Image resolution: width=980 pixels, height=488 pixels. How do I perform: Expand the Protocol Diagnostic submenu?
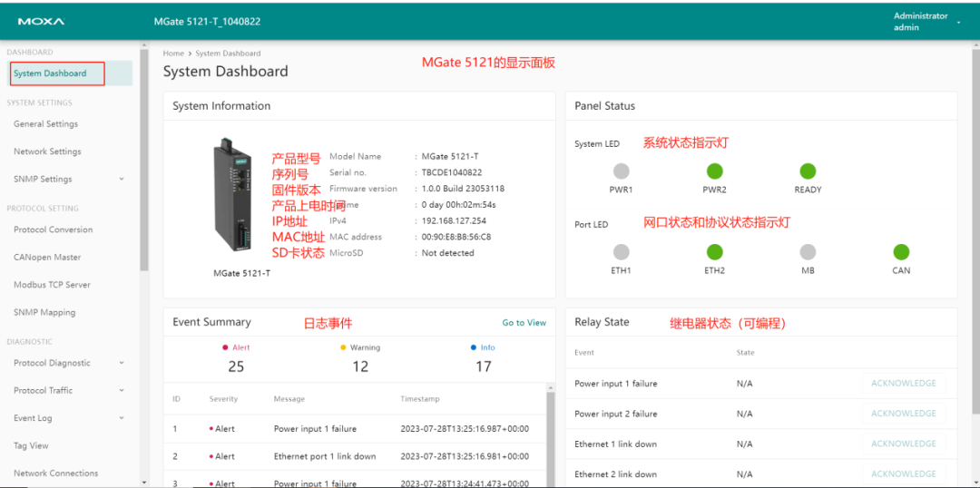pyautogui.click(x=122, y=363)
